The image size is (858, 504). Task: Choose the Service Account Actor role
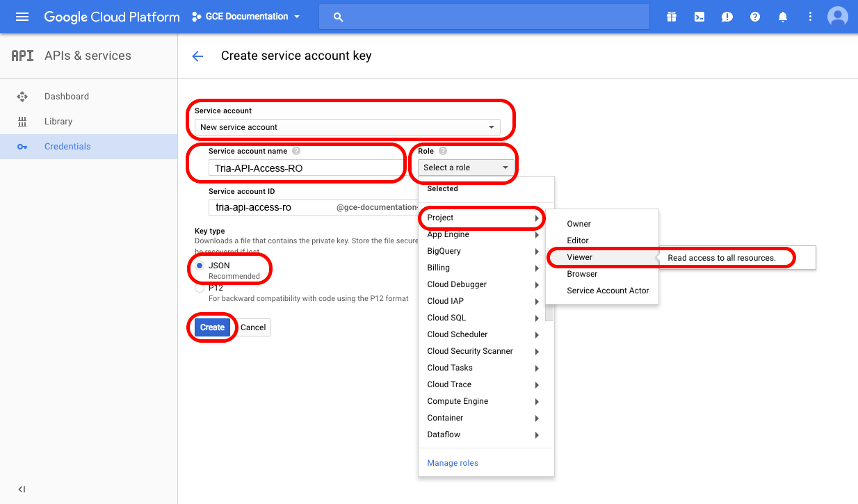[602, 291]
